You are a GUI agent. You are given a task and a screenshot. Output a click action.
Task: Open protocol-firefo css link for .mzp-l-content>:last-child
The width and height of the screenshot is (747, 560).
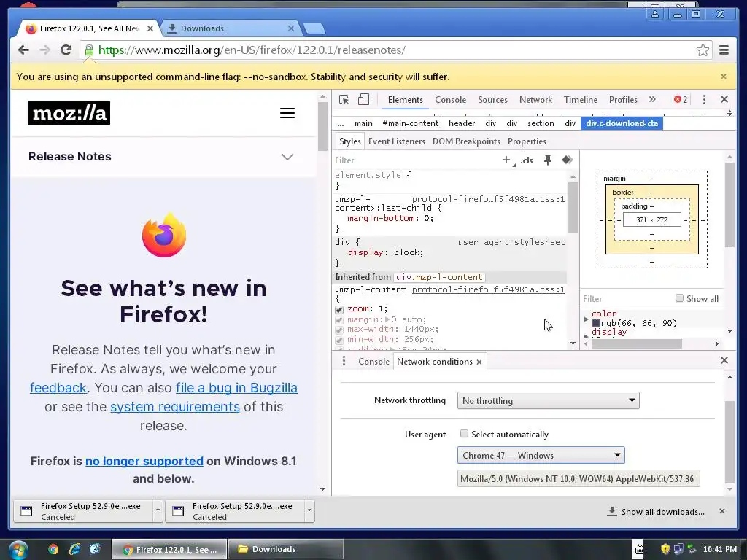[488, 199]
